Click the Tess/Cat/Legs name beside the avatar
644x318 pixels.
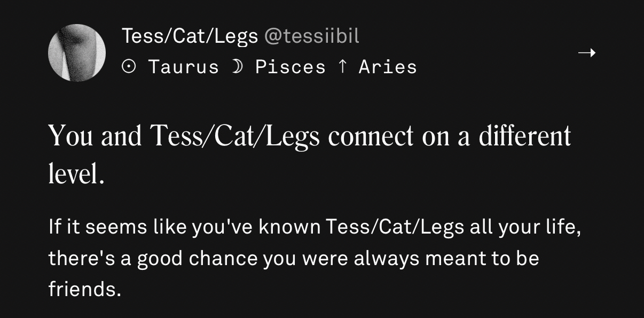190,36
